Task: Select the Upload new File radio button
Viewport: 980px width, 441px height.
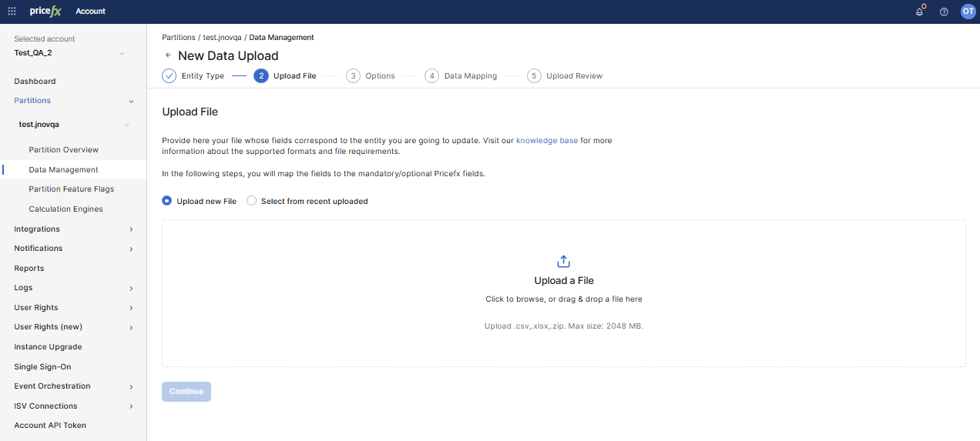Action: click(x=167, y=201)
